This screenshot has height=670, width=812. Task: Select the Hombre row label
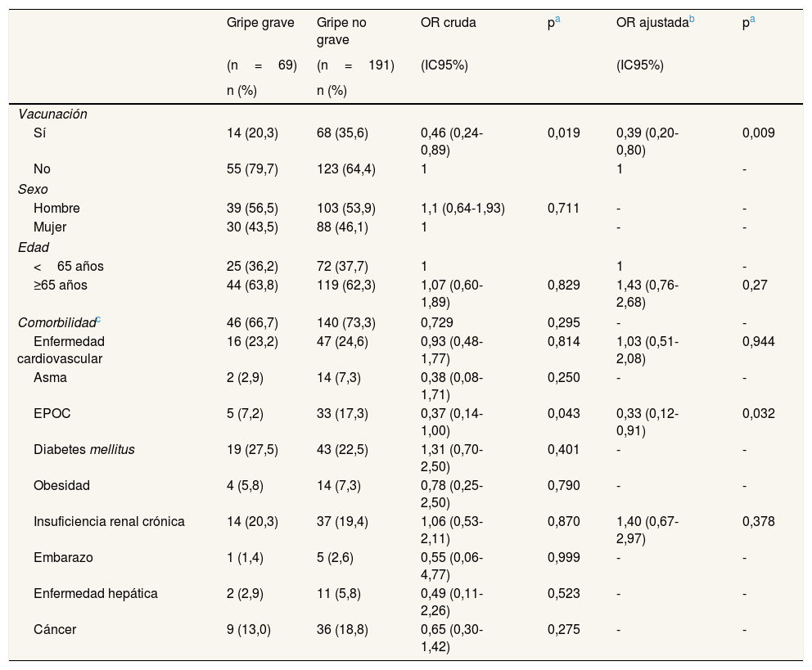56,208
